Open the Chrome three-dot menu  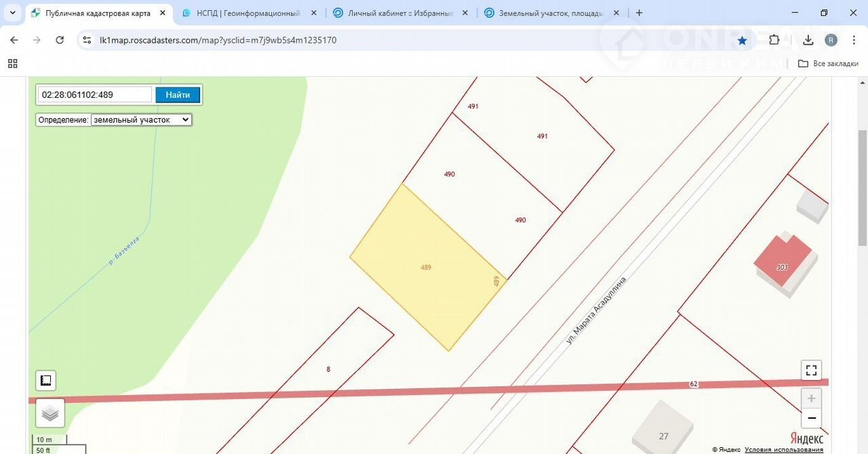(853, 40)
